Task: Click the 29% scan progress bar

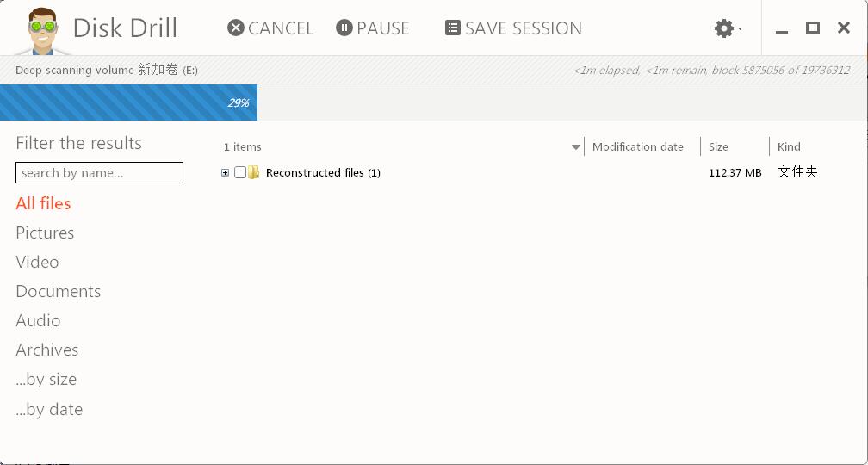Action: 128,102
